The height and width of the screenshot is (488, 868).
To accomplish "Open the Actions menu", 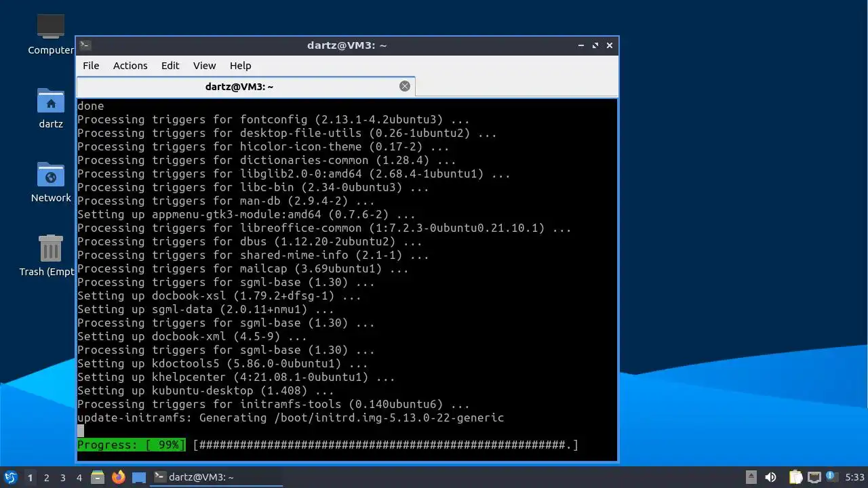I will 130,66.
